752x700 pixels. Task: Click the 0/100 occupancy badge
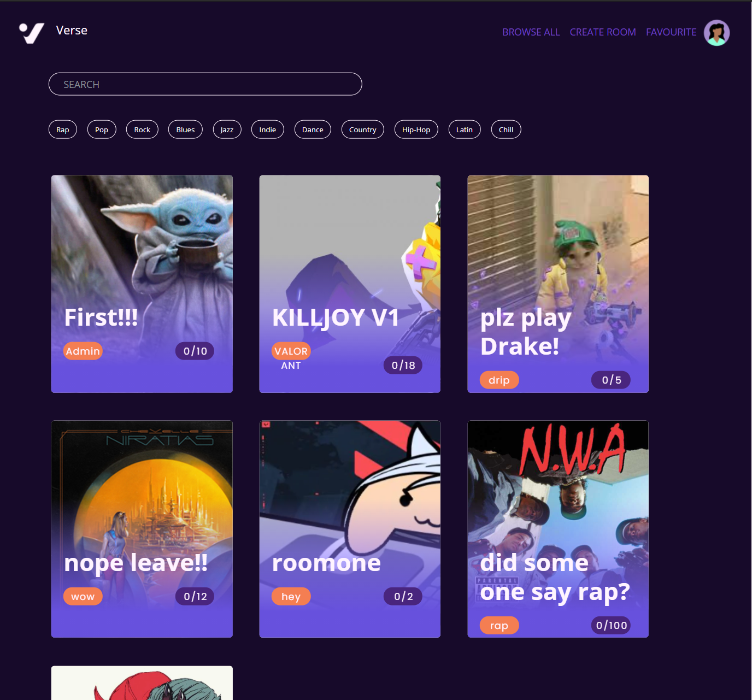click(x=611, y=625)
